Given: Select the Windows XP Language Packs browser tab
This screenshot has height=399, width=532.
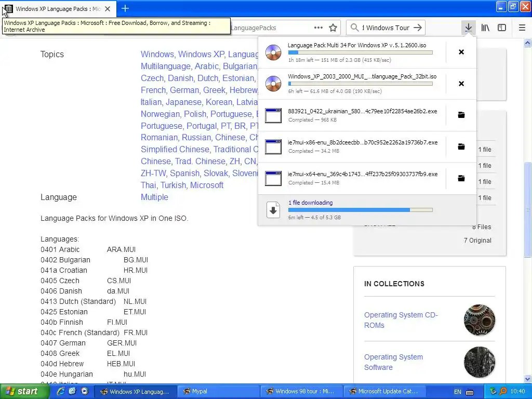Looking at the screenshot, I should point(58,9).
